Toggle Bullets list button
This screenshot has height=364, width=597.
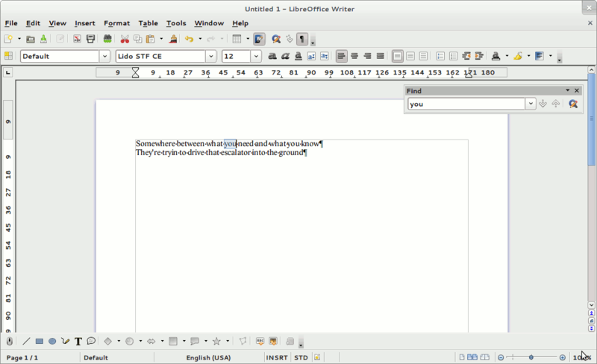[454, 57]
